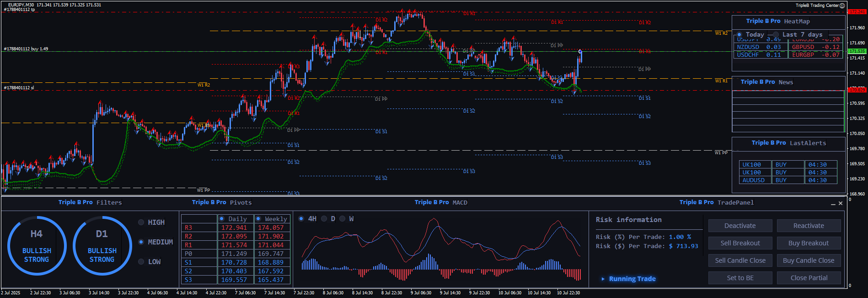This screenshot has height=298, width=868.
Task: Click the Close Partial button
Action: [809, 278]
